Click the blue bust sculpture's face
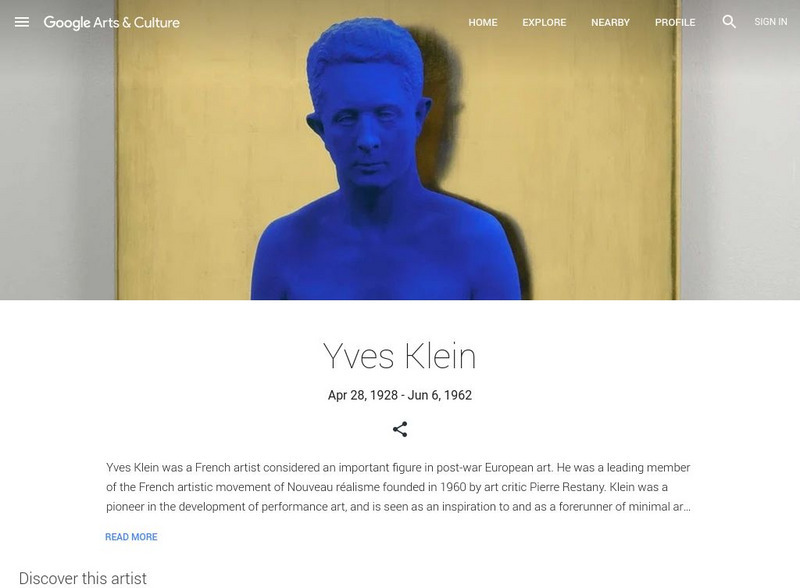800x588 pixels. coord(368,133)
